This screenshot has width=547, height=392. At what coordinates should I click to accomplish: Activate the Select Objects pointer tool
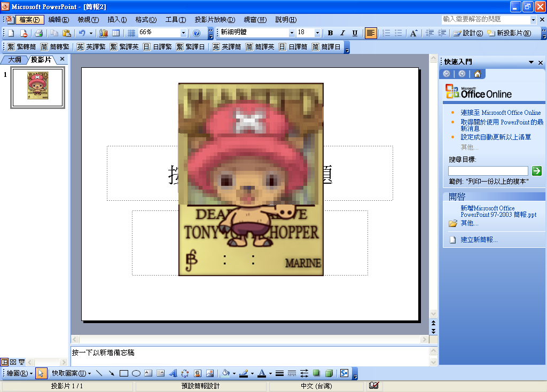pyautogui.click(x=41, y=373)
